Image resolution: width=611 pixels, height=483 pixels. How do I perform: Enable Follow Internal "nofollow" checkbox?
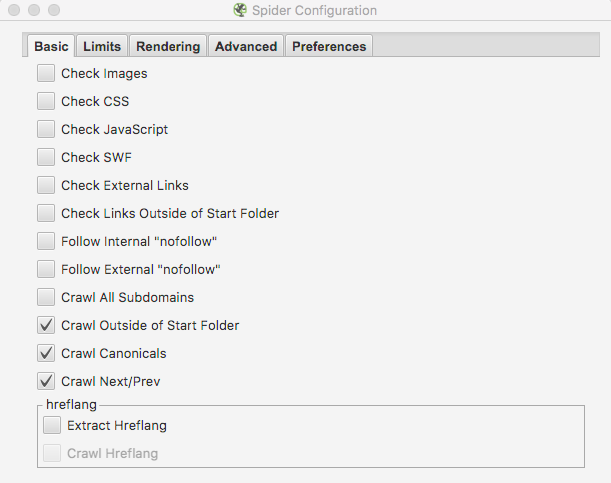click(x=46, y=241)
